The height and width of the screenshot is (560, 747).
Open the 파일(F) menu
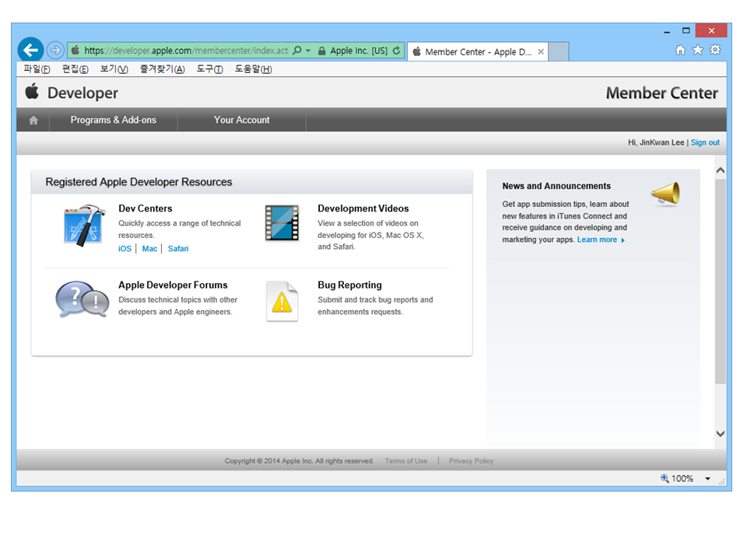click(x=37, y=69)
